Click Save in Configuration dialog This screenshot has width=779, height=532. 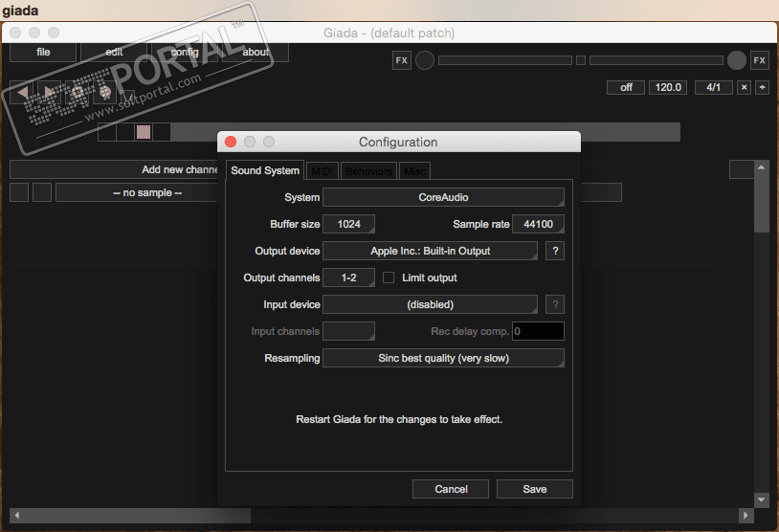[535, 489]
